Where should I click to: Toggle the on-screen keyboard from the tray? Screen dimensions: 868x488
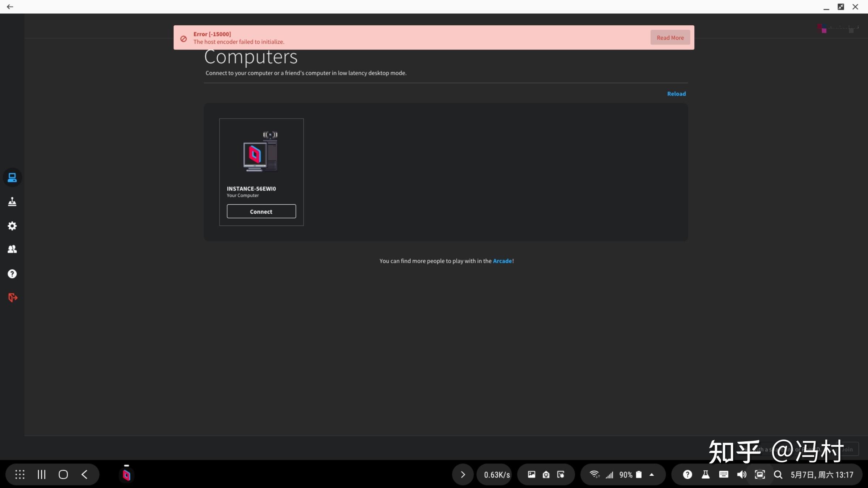click(723, 474)
